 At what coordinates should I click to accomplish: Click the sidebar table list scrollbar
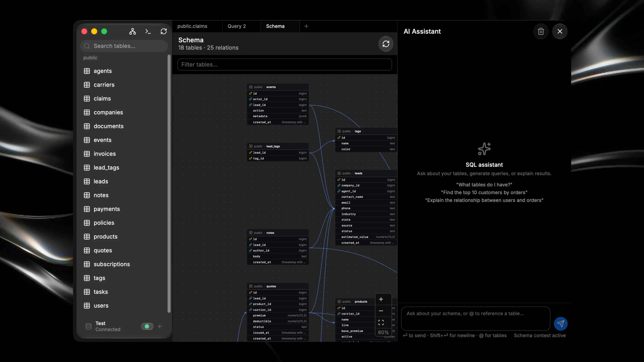pos(169,184)
